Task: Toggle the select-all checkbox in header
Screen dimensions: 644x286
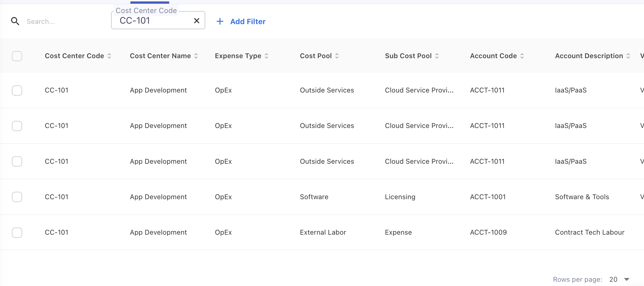Action: pyautogui.click(x=17, y=56)
